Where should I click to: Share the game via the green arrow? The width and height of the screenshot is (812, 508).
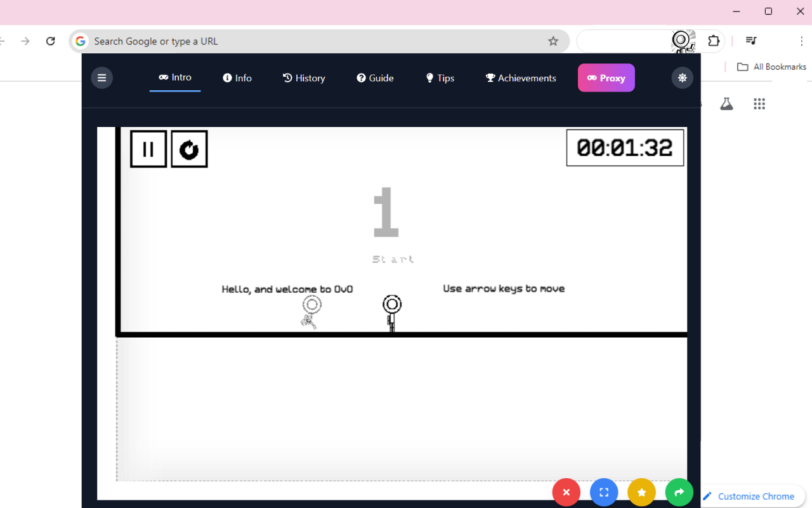pyautogui.click(x=679, y=492)
